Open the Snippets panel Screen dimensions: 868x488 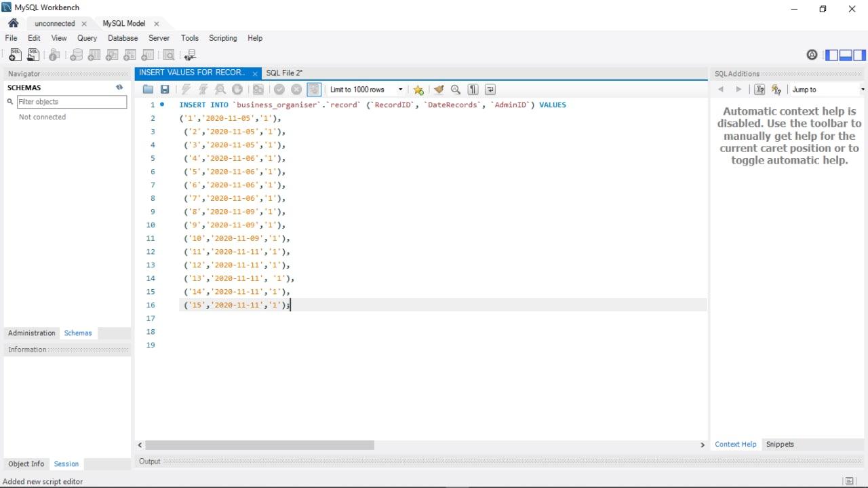pos(779,444)
